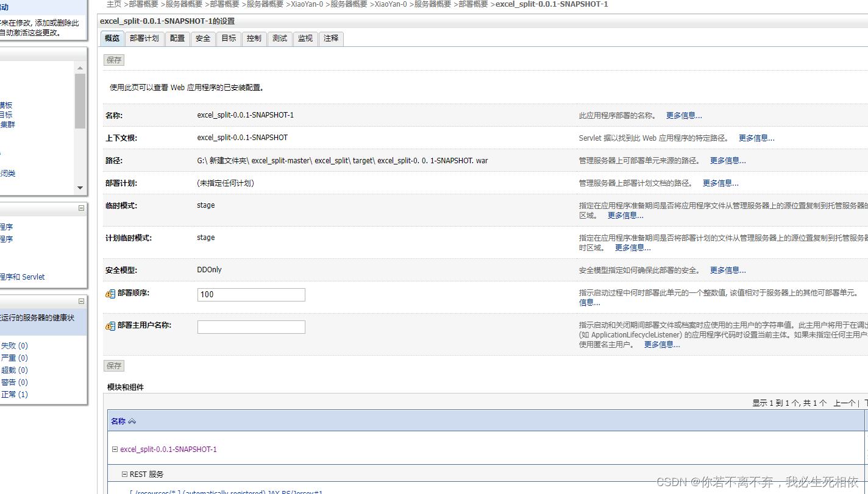868x494 pixels.
Task: Click the 保存 button below the tab row
Action: tap(114, 60)
